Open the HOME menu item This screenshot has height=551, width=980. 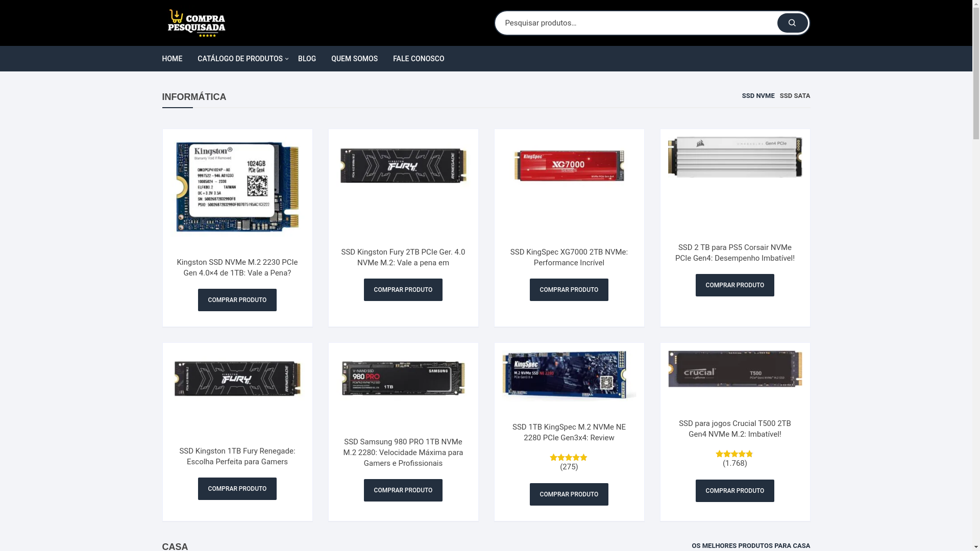(x=172, y=59)
